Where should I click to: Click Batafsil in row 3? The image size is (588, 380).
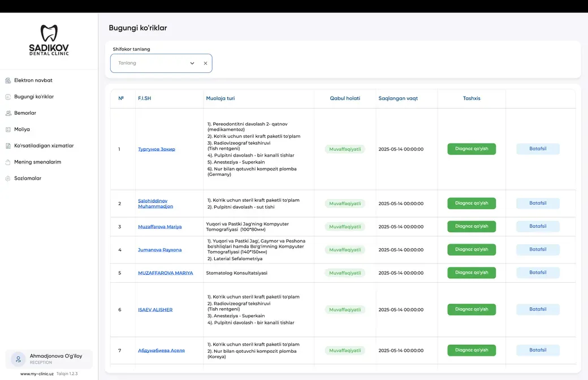538,227
